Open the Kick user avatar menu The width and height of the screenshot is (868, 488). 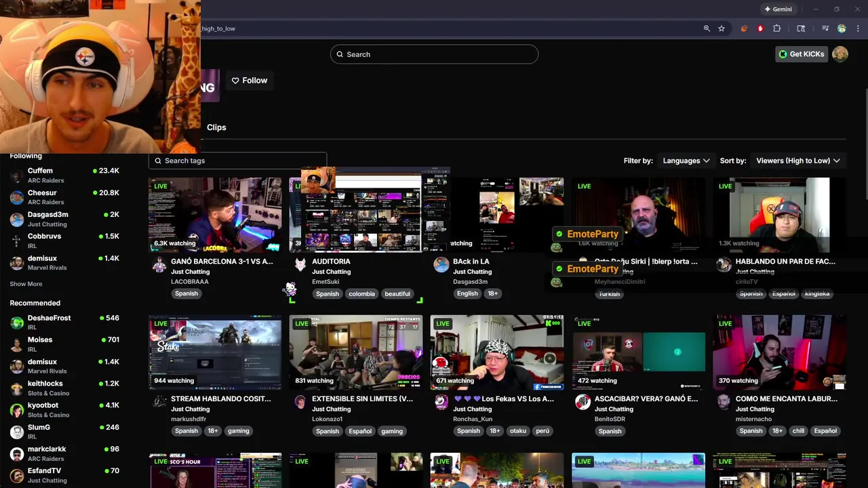[840, 54]
